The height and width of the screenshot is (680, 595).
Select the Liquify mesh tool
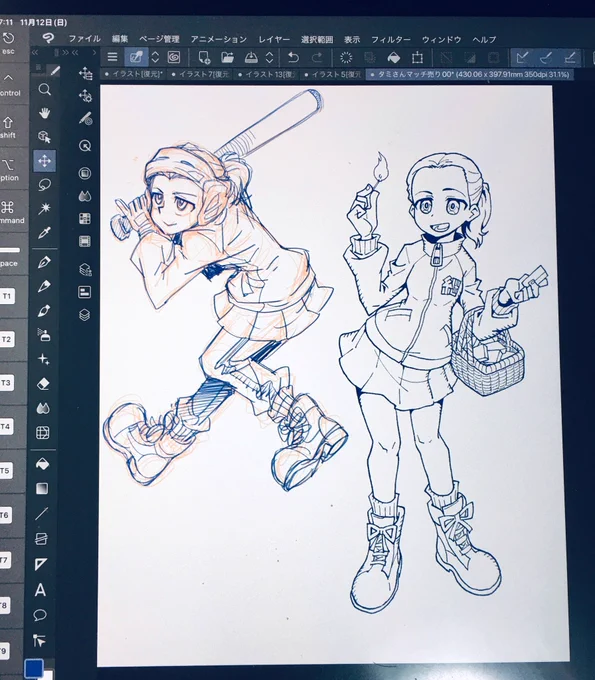coord(42,433)
